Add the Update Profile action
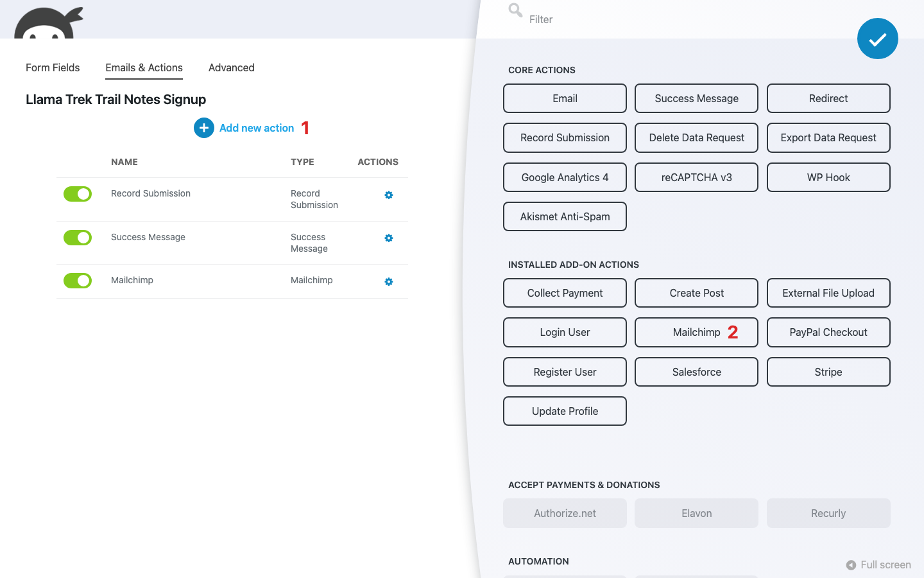This screenshot has height=578, width=924. pyautogui.click(x=565, y=411)
